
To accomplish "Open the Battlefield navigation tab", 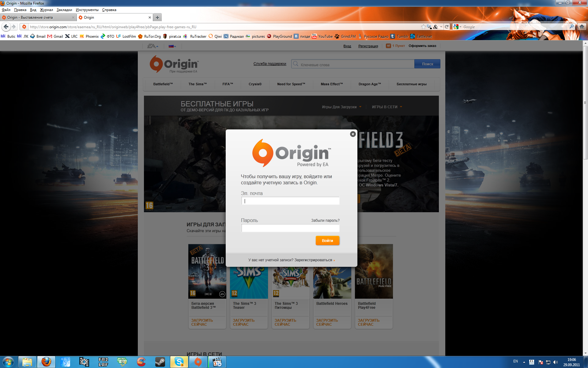I will tap(163, 84).
